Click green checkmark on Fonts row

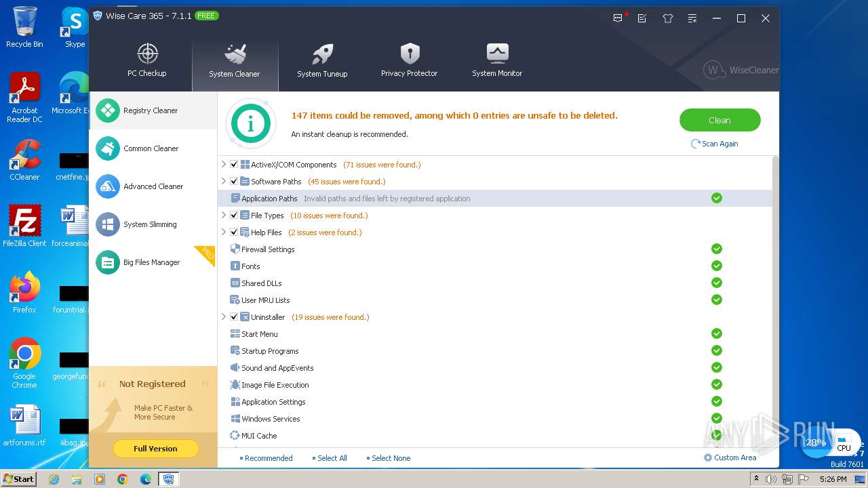tap(717, 266)
